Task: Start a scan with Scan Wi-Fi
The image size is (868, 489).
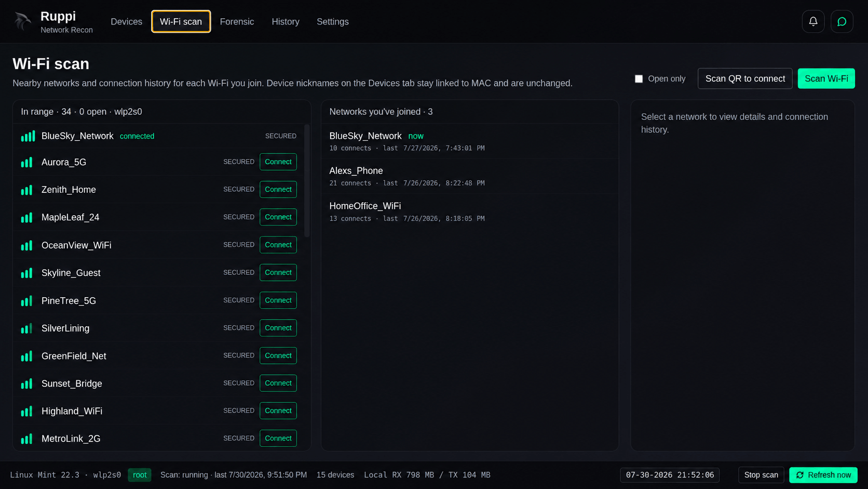Action: pyautogui.click(x=826, y=78)
